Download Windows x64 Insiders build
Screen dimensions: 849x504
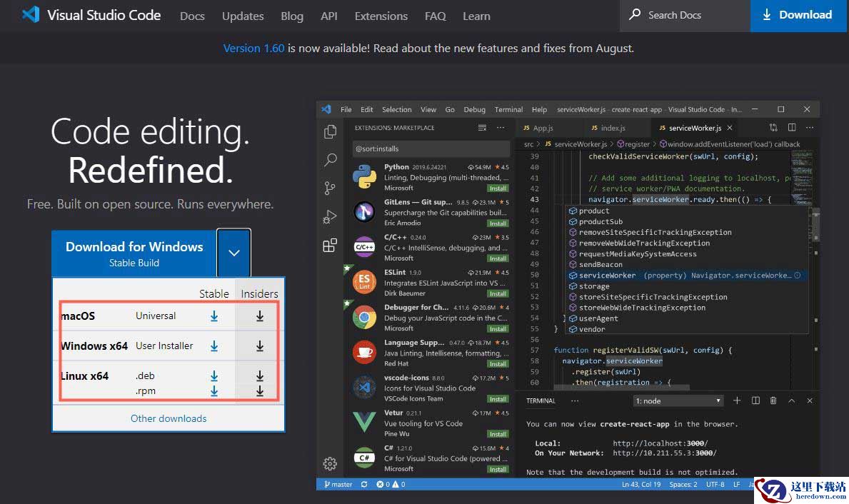click(260, 346)
